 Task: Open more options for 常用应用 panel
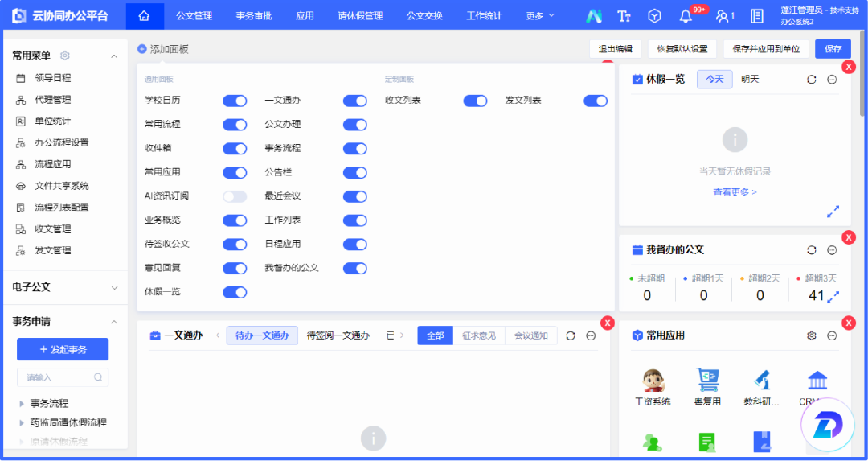pyautogui.click(x=832, y=335)
